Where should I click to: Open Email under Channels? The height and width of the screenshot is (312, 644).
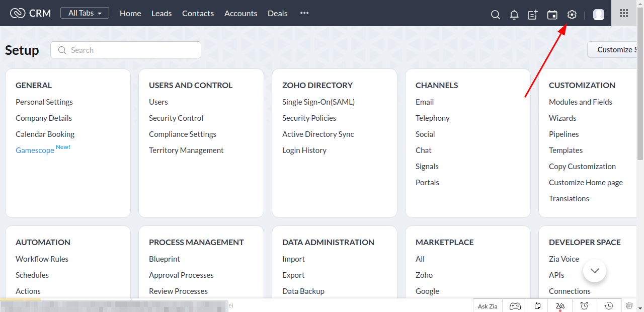click(x=425, y=102)
